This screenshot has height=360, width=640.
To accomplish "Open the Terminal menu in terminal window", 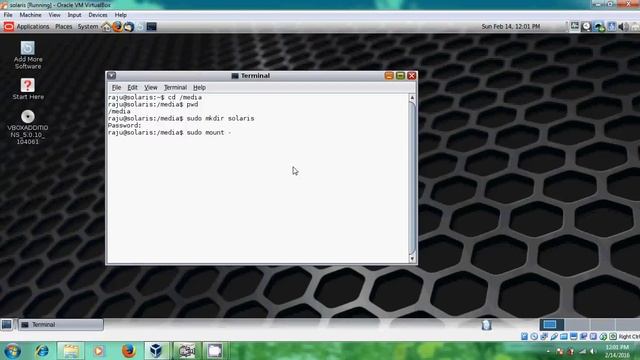I will [175, 87].
